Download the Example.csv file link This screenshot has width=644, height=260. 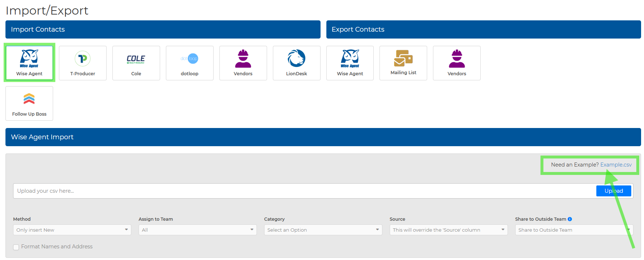pos(616,165)
